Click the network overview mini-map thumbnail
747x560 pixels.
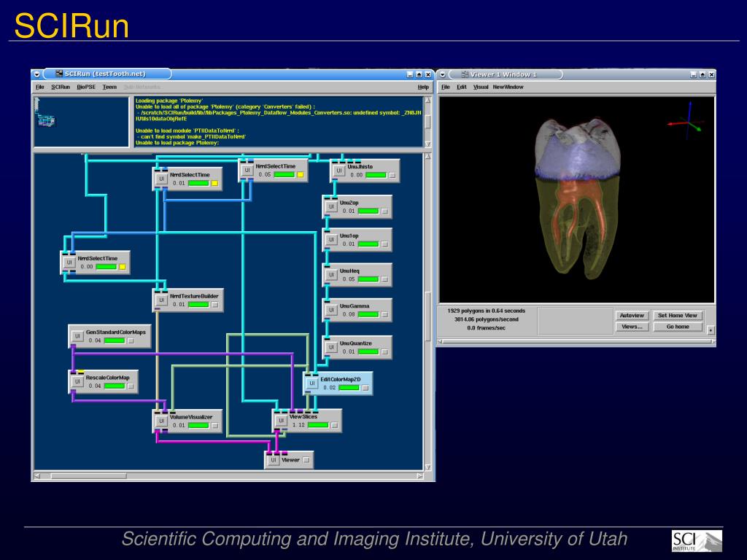81,122
